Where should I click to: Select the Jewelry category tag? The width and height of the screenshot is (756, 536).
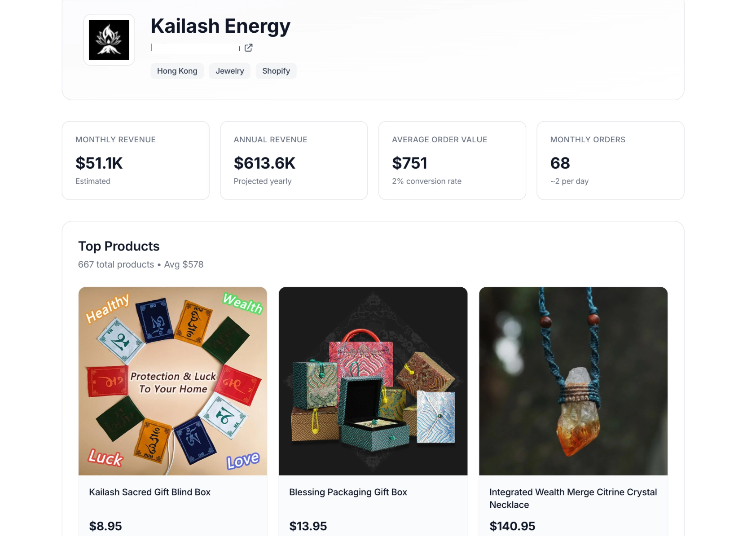point(230,71)
